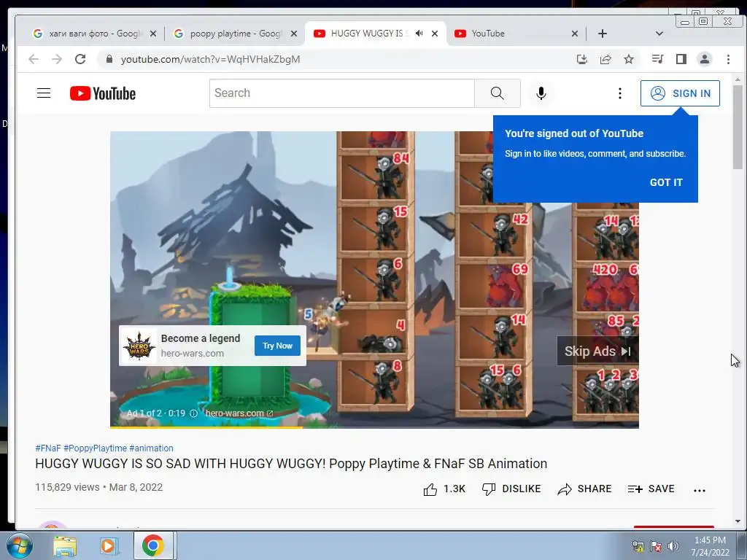The image size is (747, 560).
Task: Open the YouTube hamburger guide menu
Action: (44, 93)
